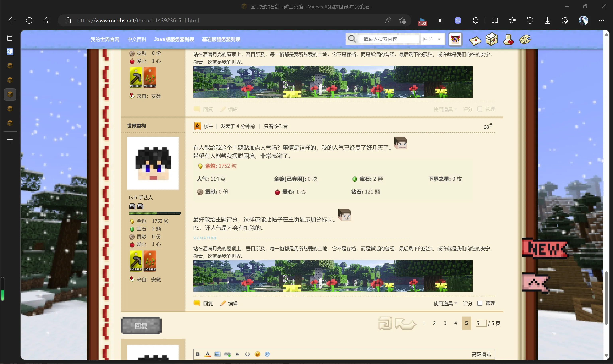613x364 pixels.
Task: Click the @ mention icon in the editor
Action: click(x=267, y=354)
